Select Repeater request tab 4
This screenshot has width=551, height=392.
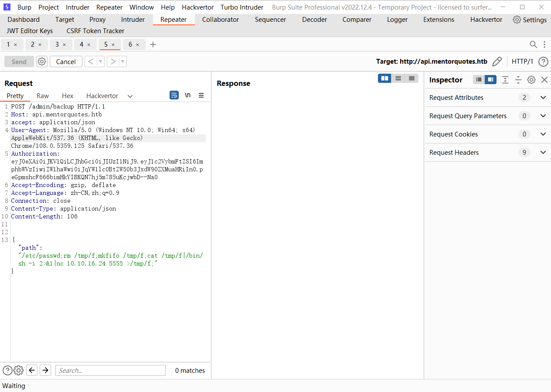(x=82, y=44)
